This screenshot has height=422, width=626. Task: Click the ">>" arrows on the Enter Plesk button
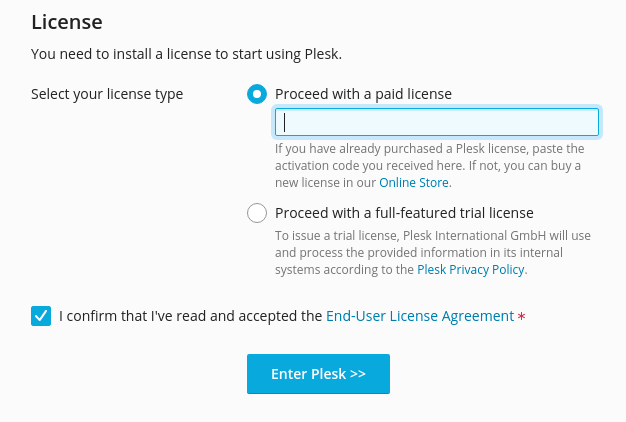click(x=357, y=374)
